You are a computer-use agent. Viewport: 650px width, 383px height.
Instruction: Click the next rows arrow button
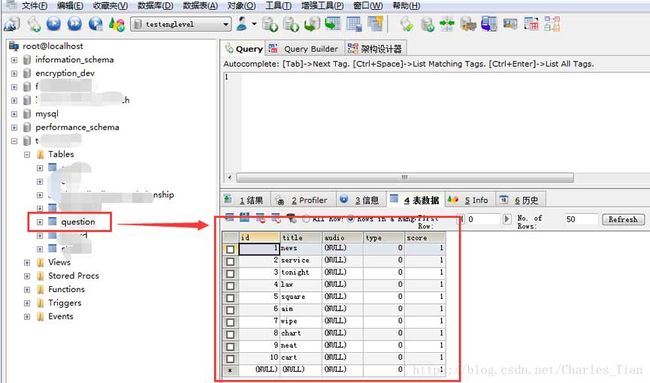pyautogui.click(x=507, y=219)
